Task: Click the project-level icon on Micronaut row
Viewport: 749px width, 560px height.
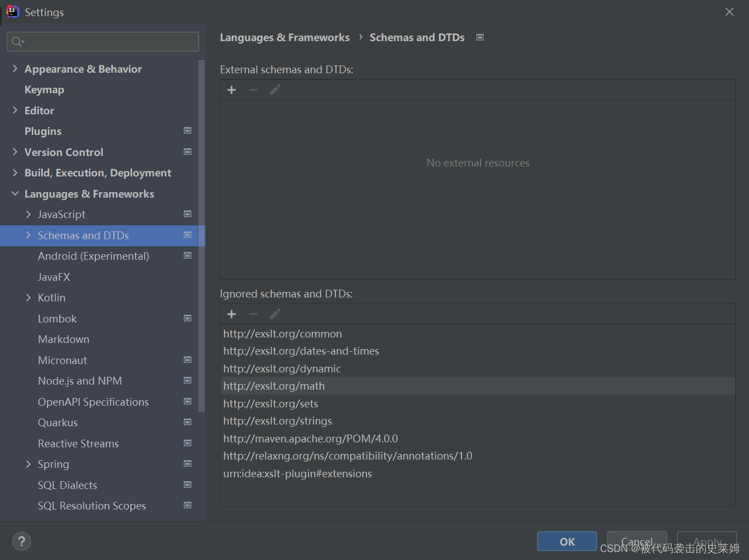Action: 188,360
